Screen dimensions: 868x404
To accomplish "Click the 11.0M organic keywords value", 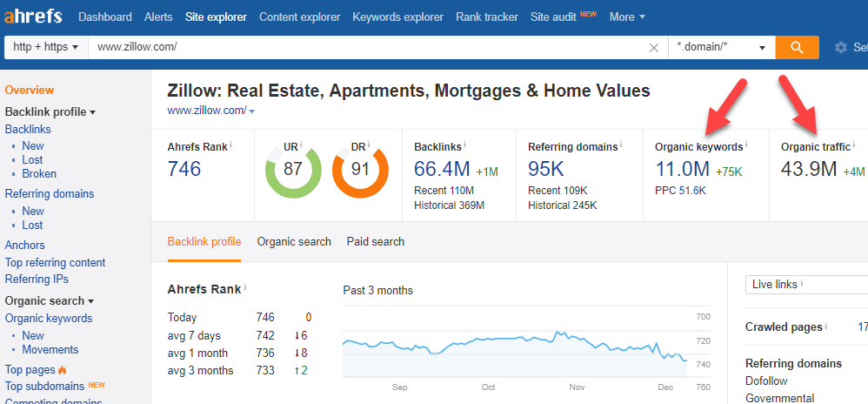I will [x=682, y=168].
